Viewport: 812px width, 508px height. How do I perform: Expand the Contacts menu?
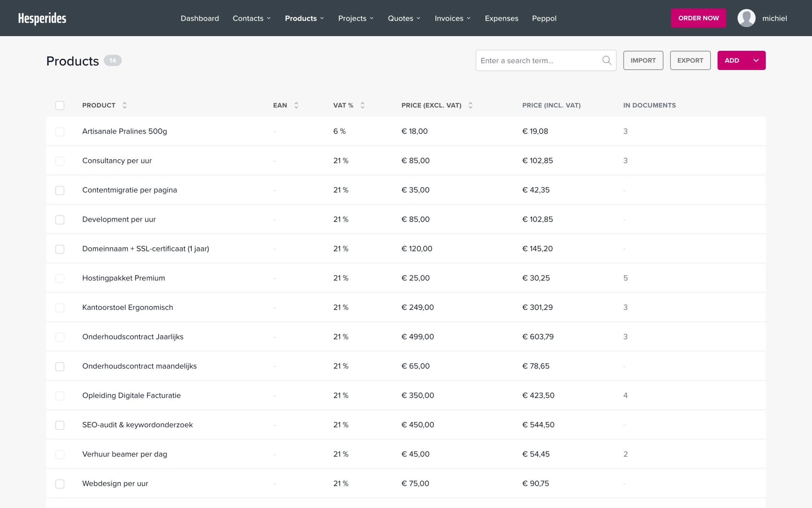click(x=251, y=18)
